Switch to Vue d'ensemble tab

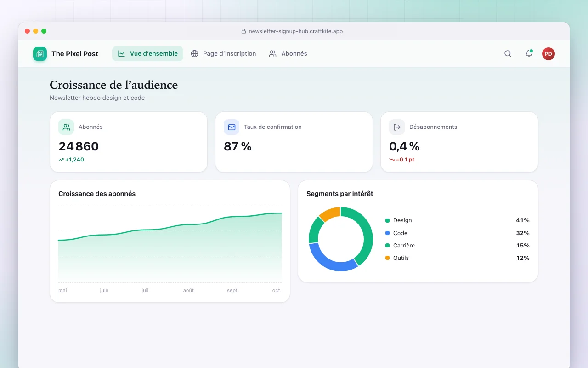[x=147, y=54]
